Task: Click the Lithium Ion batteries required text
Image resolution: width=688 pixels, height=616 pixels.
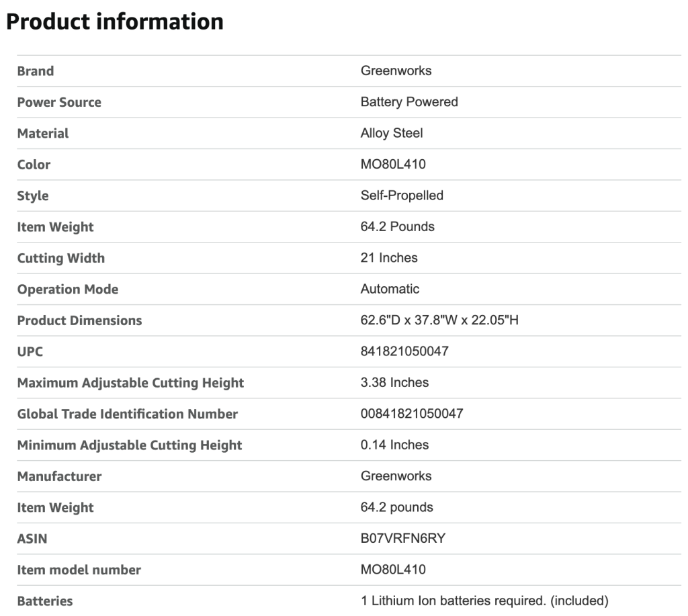Action: (x=484, y=601)
